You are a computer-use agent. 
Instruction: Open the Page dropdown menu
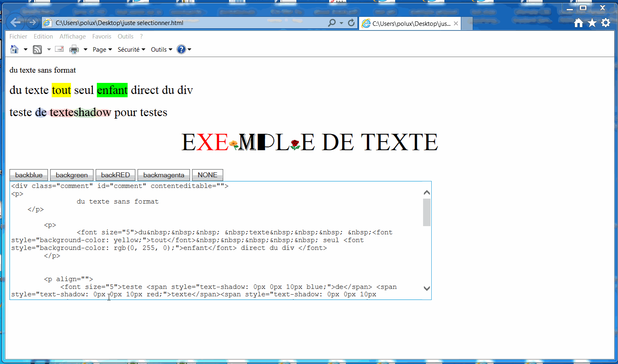pyautogui.click(x=102, y=49)
